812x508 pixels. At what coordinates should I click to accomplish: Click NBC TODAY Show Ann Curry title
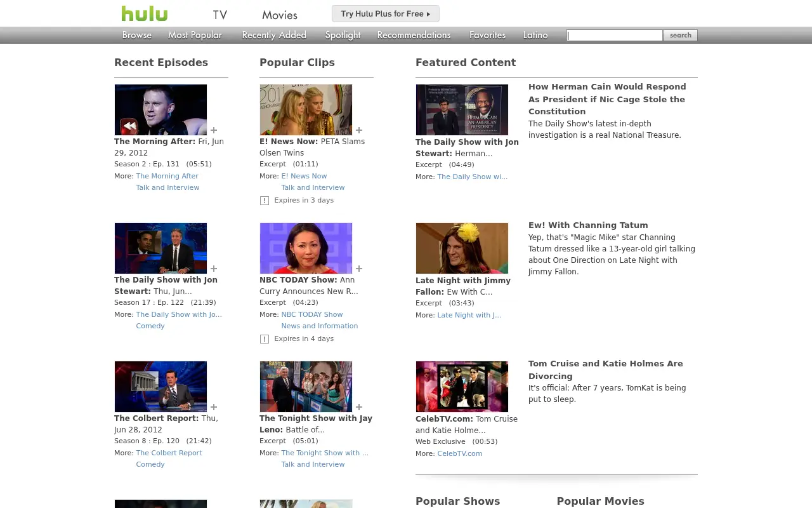[308, 286]
